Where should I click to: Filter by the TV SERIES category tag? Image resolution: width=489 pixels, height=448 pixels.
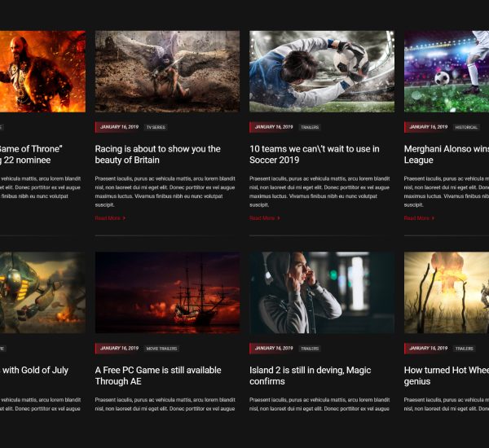pos(156,127)
